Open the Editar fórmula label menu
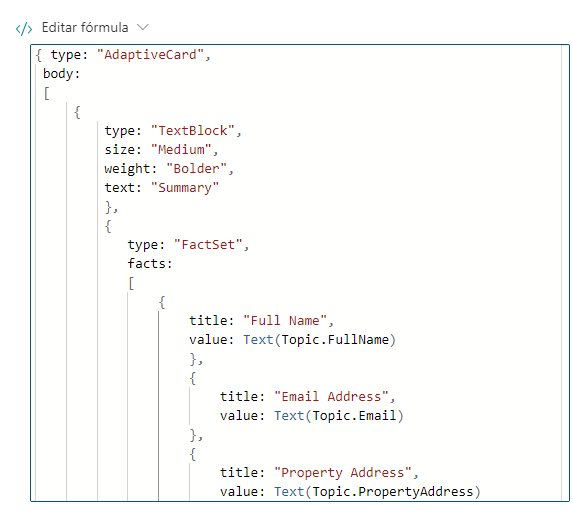Viewport: 573px width, 512px height. click(x=85, y=27)
